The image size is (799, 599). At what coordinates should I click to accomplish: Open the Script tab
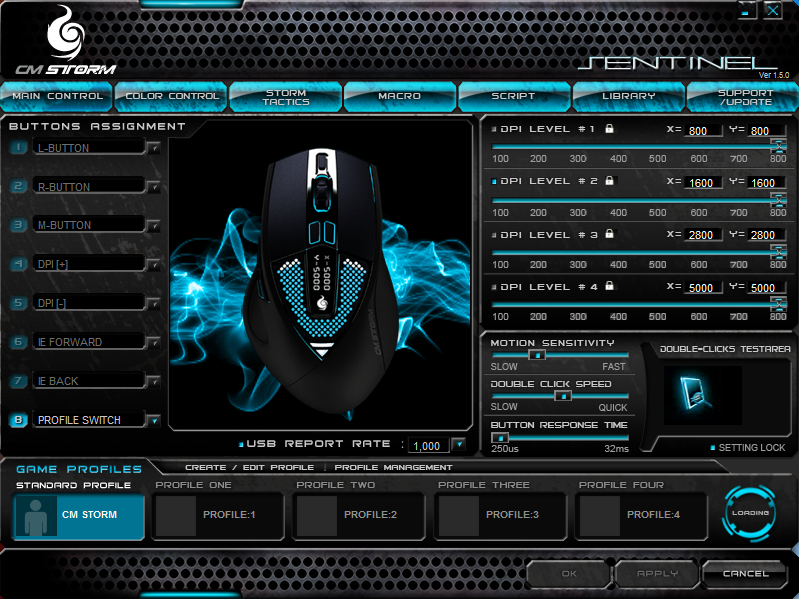pyautogui.click(x=514, y=96)
